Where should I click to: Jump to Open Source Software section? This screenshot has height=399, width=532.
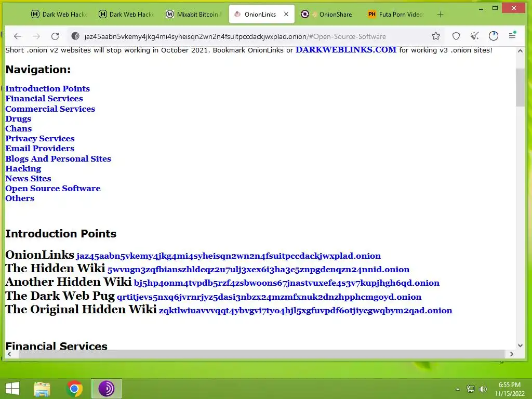(52, 188)
